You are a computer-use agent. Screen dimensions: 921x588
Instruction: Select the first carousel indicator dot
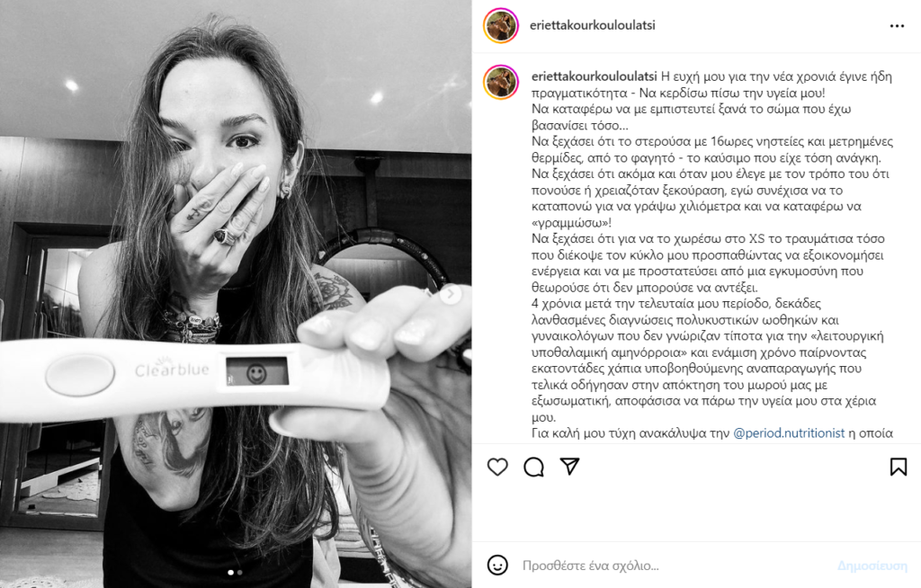click(x=230, y=572)
